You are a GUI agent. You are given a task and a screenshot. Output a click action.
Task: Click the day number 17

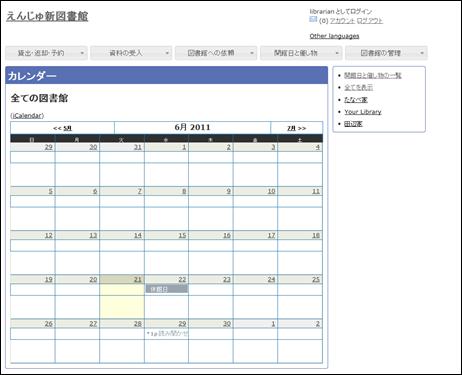coord(271,235)
